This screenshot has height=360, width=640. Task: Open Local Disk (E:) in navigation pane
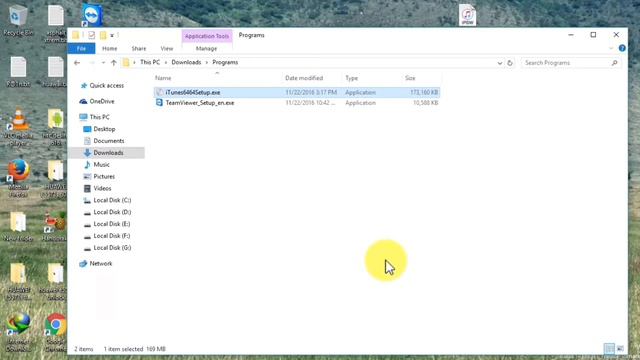pos(112,224)
